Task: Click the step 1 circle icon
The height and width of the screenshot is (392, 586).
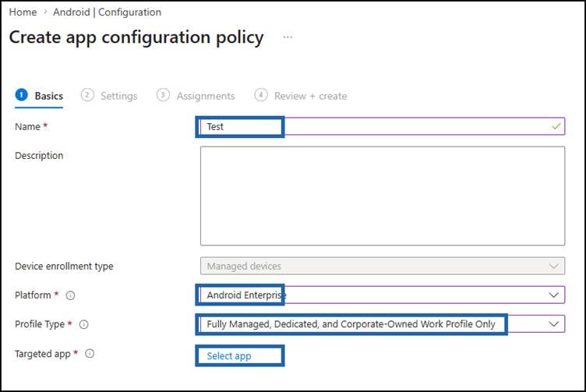Action: pos(21,95)
